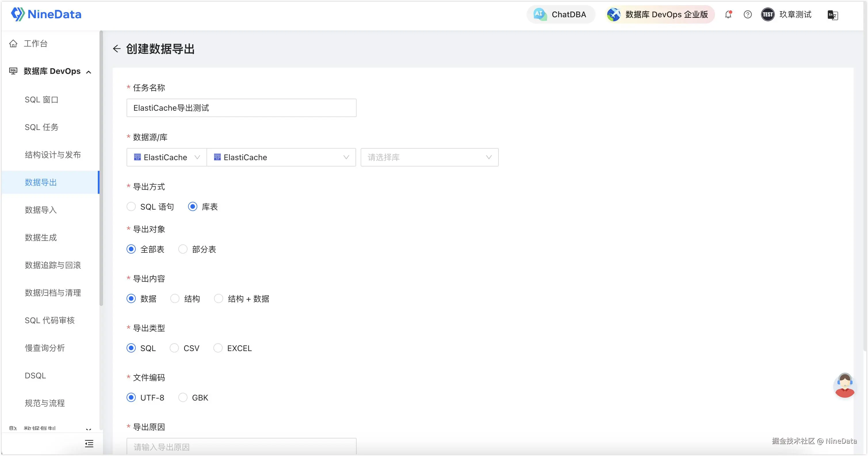The height and width of the screenshot is (456, 868).
Task: Click the 任务名称 input field
Action: 241,108
